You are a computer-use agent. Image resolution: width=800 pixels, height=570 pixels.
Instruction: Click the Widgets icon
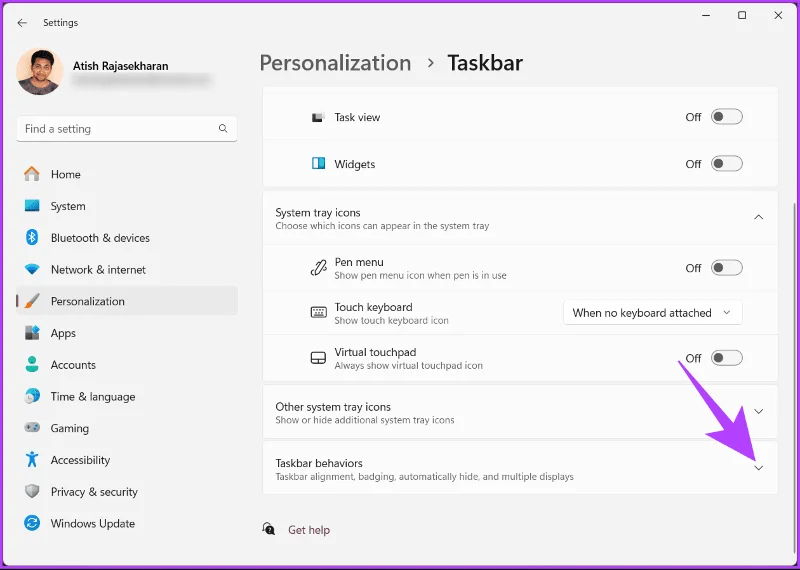click(x=318, y=163)
